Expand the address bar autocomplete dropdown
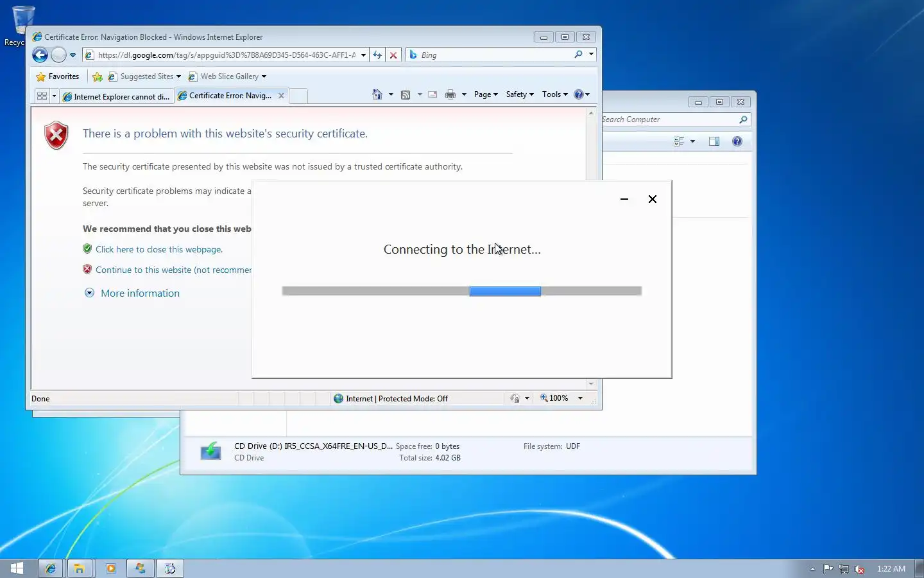This screenshot has width=924, height=578. [363, 55]
